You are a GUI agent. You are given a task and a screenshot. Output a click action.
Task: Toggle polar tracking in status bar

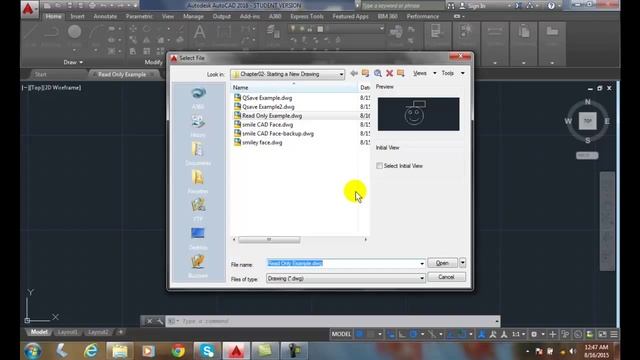click(413, 335)
